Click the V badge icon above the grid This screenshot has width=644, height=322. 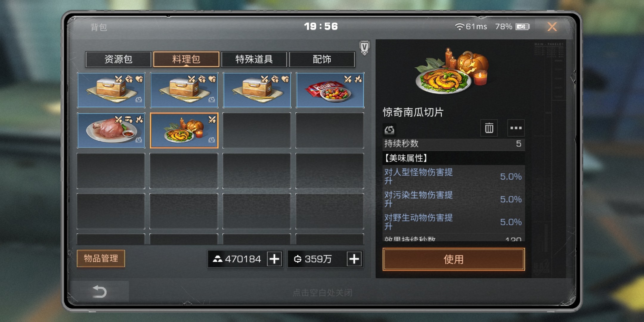pos(364,48)
